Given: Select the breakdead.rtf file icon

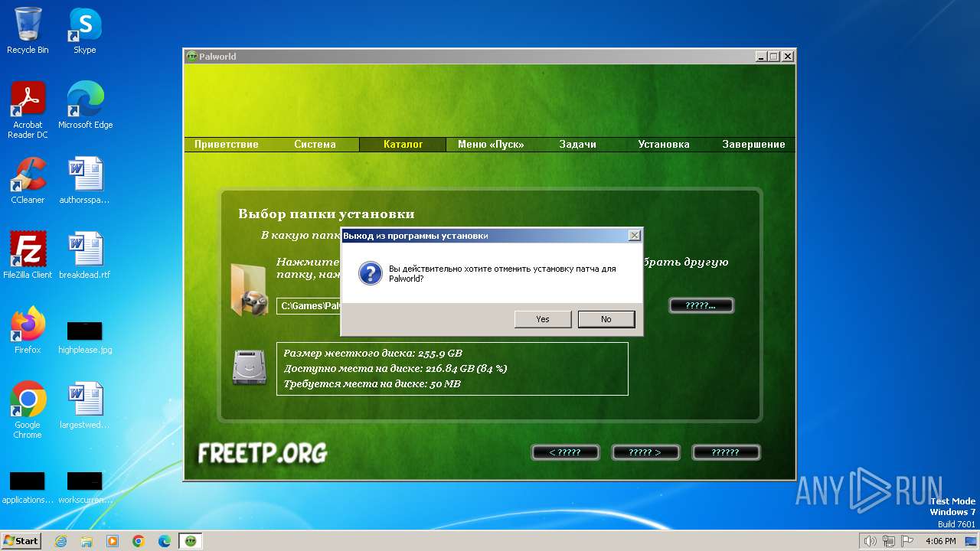Looking at the screenshot, I should tap(84, 256).
